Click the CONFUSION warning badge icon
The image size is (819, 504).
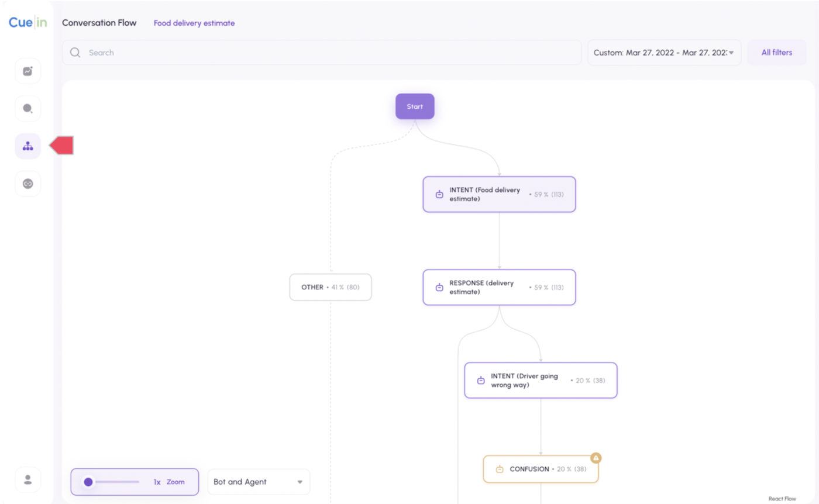point(596,457)
